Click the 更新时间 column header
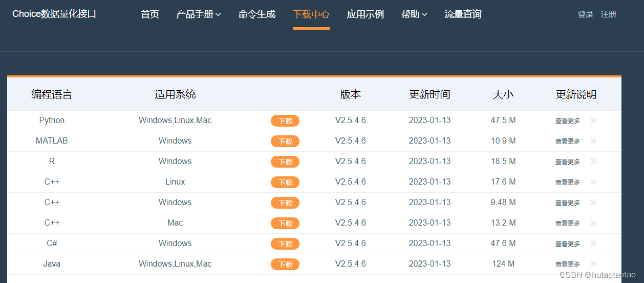This screenshot has height=283, width=644. tap(430, 94)
